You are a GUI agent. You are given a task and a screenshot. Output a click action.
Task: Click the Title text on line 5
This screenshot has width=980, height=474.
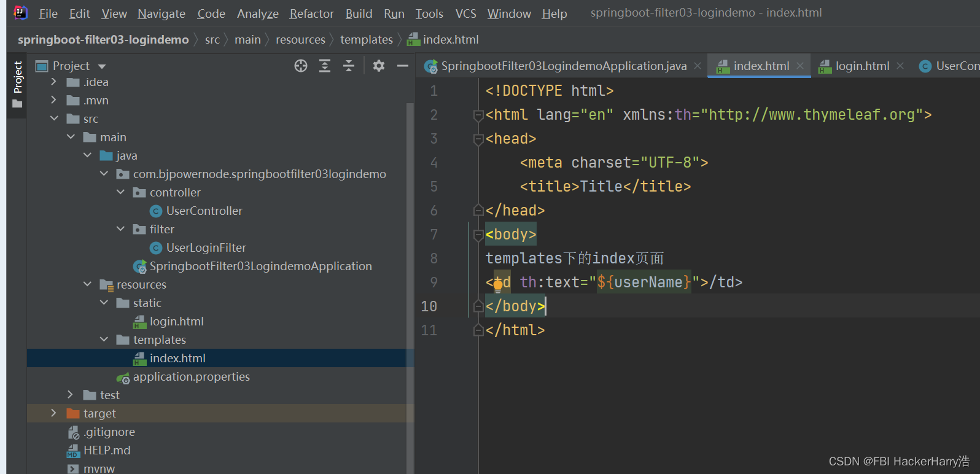click(601, 187)
